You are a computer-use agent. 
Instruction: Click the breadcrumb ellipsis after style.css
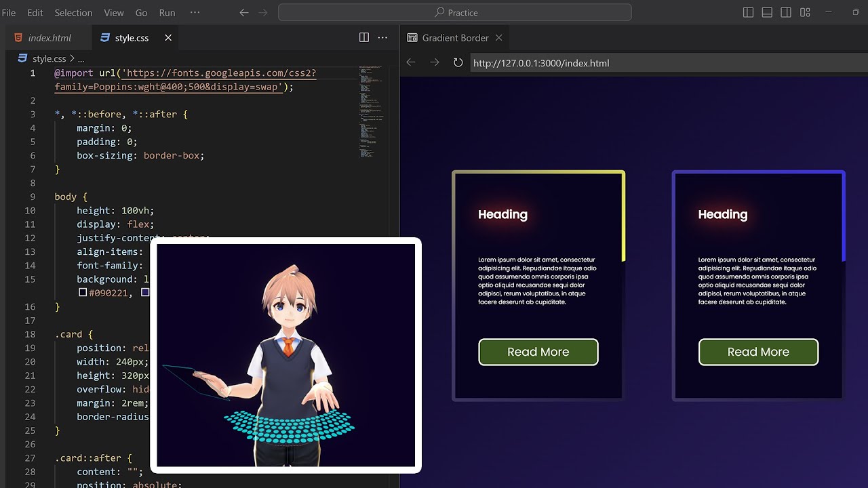pyautogui.click(x=81, y=60)
